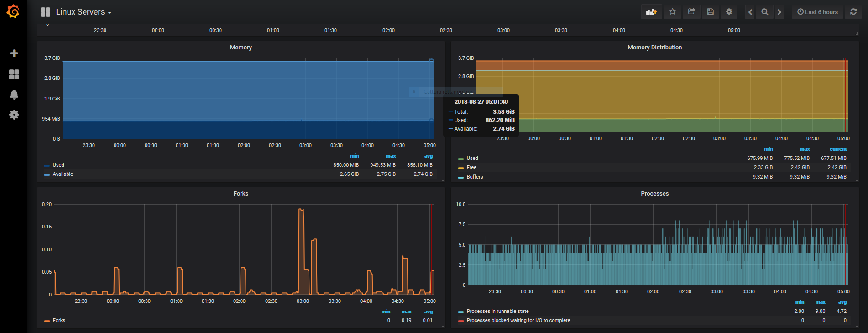Click the 949.53 MiB max value for Used

point(383,165)
